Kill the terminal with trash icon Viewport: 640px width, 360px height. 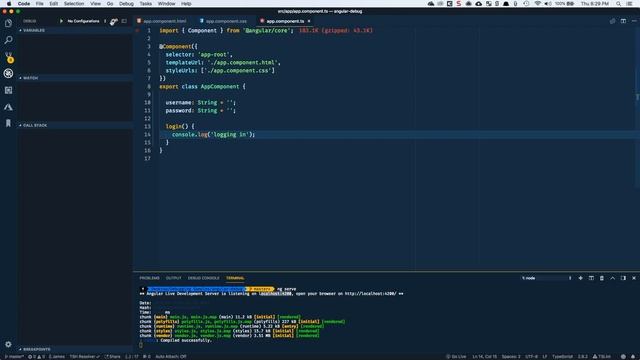click(602, 278)
